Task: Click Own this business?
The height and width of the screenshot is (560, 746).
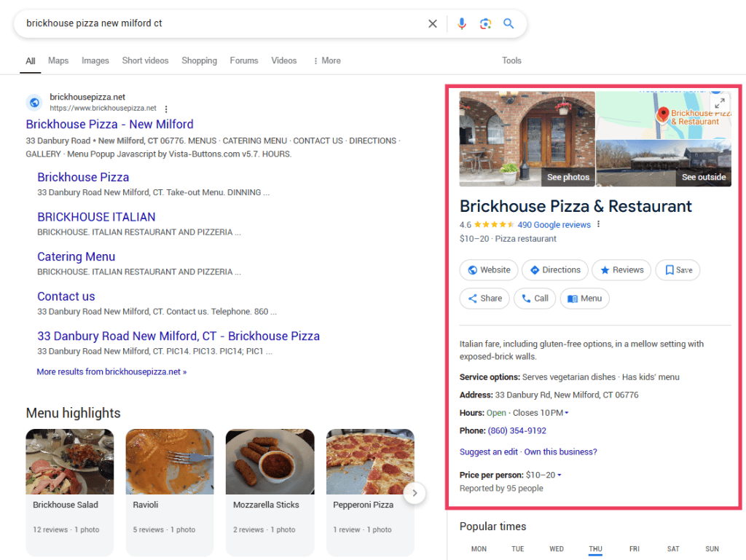Action: 560,452
